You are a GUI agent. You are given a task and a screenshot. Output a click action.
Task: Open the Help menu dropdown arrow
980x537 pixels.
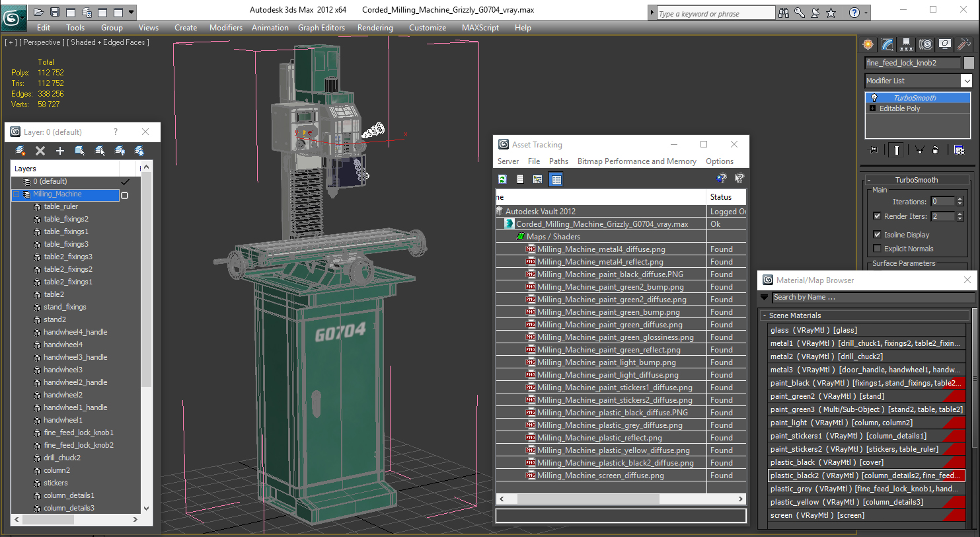coord(866,13)
